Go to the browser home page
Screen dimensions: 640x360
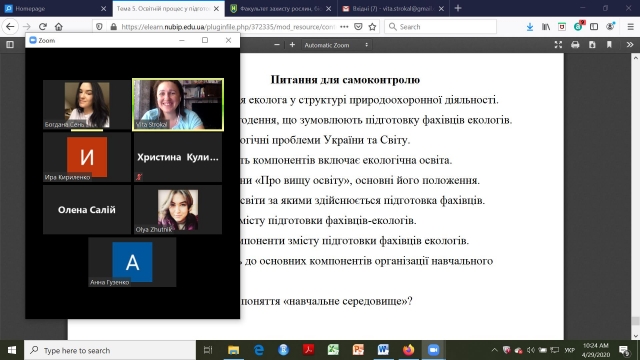coord(59,27)
